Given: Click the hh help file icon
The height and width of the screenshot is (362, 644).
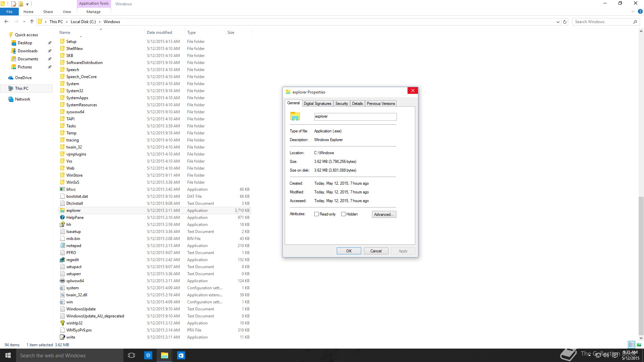Looking at the screenshot, I should pos(62,225).
